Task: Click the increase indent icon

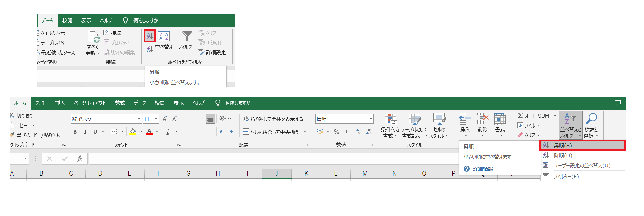Action: tap(233, 132)
